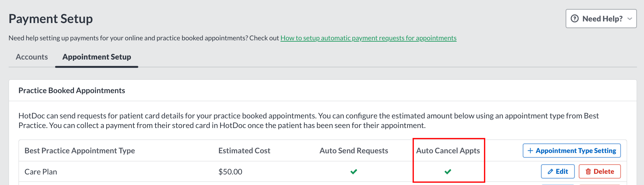
Task: Delete the Care Plan appointment type
Action: click(x=600, y=172)
